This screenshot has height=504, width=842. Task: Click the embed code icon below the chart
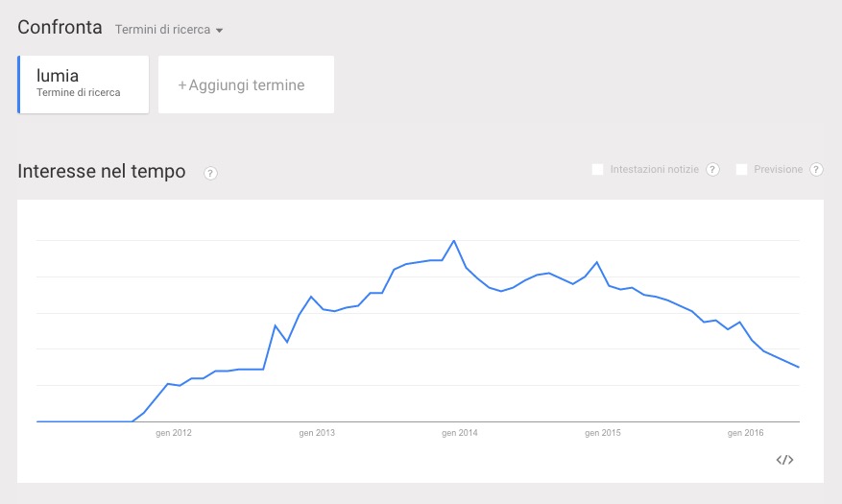(784, 460)
